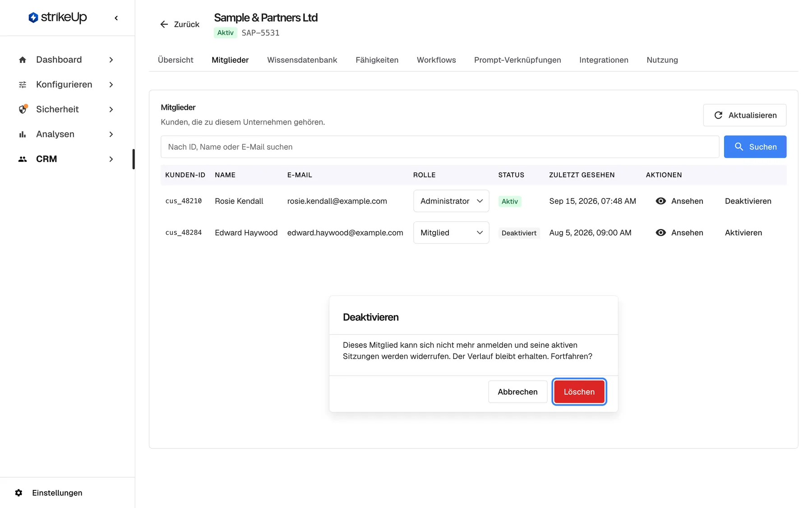
Task: Click the Aktiv badge next to SAP-5531
Action: coord(225,33)
